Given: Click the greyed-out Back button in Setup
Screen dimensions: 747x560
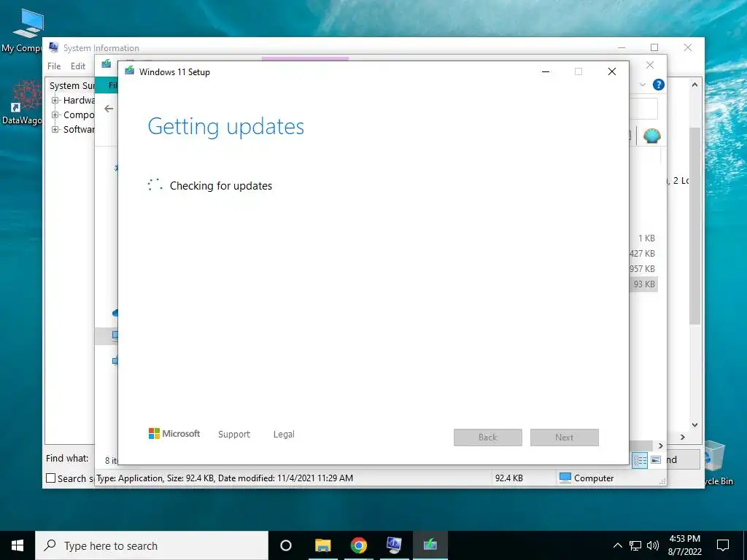Looking at the screenshot, I should (x=488, y=437).
